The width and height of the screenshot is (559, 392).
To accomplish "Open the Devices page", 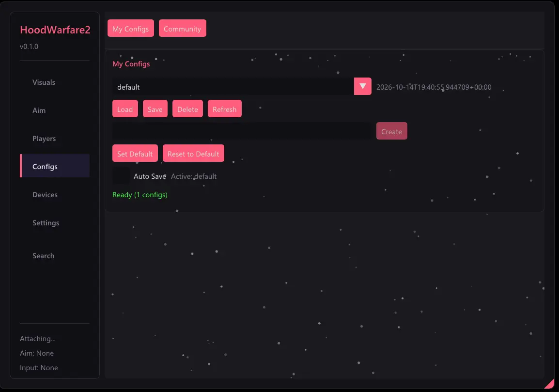I will pyautogui.click(x=55, y=195).
